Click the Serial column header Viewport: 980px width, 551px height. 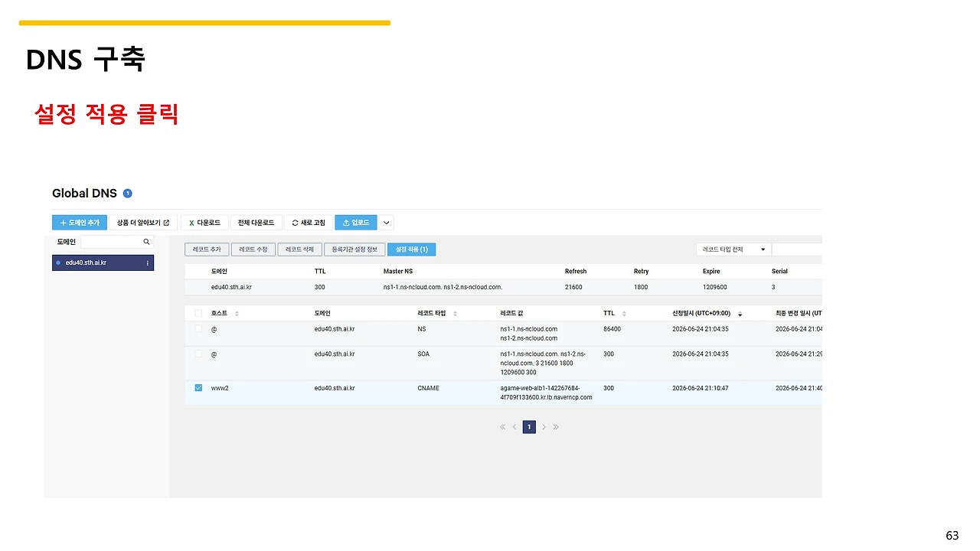click(779, 272)
